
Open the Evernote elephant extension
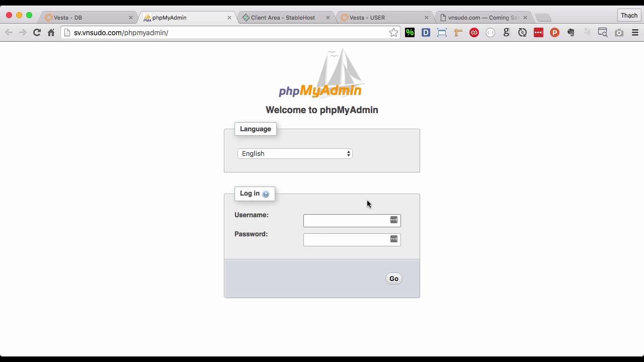point(571,33)
